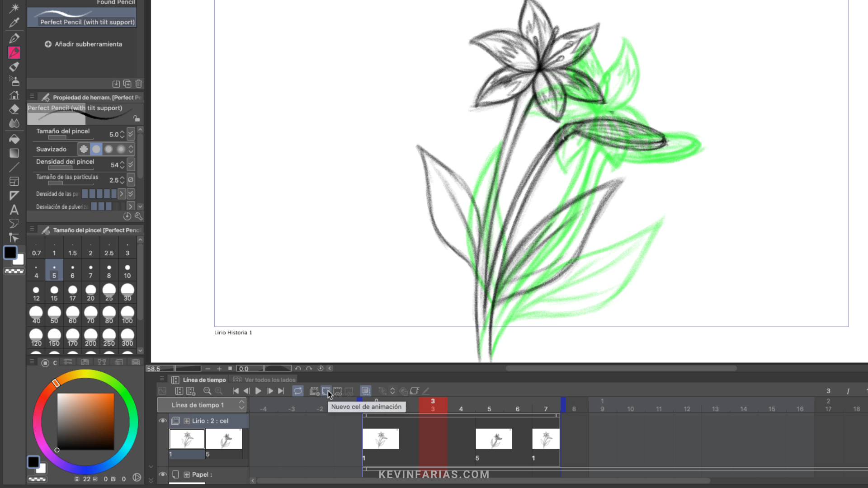Select the Eraser tool in toolbar
Image resolution: width=868 pixels, height=488 pixels.
coord(14,109)
